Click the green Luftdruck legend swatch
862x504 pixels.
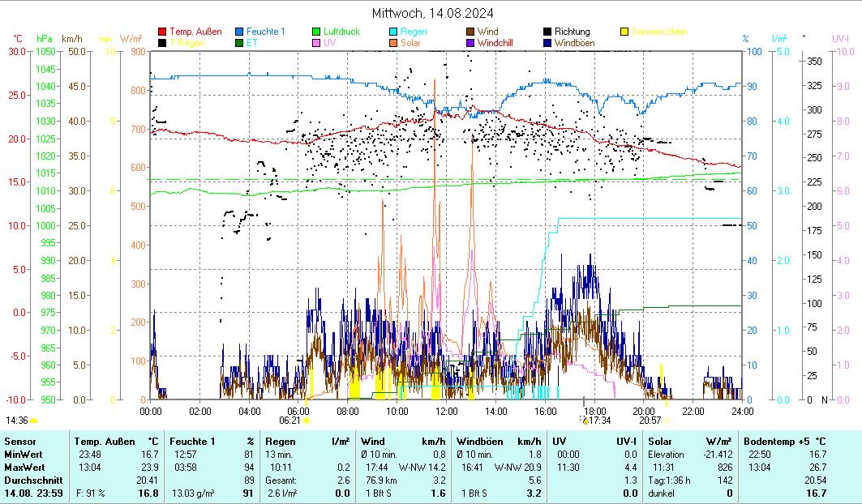(316, 32)
